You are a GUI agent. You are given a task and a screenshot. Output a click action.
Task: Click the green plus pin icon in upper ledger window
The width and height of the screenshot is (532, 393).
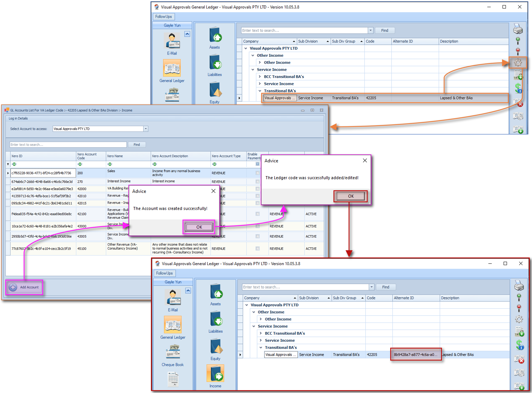tap(518, 41)
